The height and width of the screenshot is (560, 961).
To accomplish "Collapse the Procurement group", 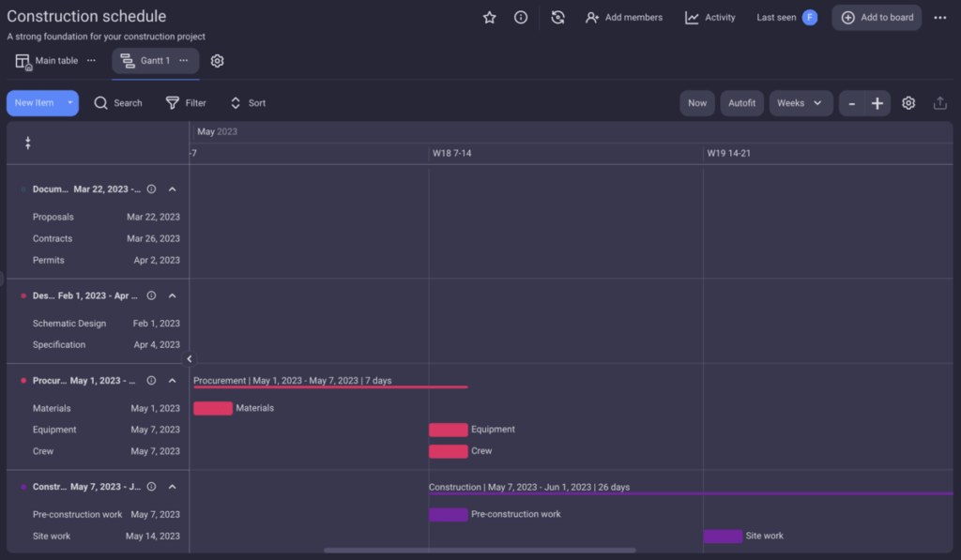I will (x=173, y=381).
